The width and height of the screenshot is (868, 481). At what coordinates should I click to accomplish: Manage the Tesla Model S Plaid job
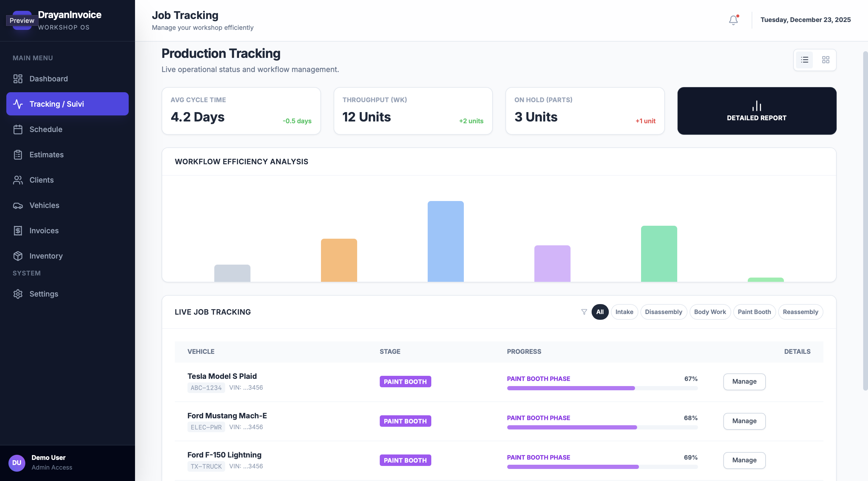click(744, 382)
